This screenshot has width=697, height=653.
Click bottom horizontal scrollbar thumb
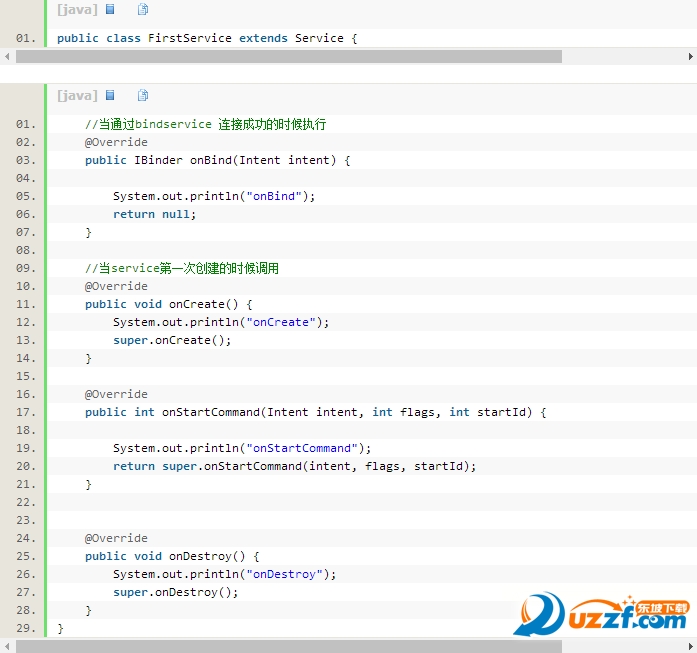click(288, 646)
